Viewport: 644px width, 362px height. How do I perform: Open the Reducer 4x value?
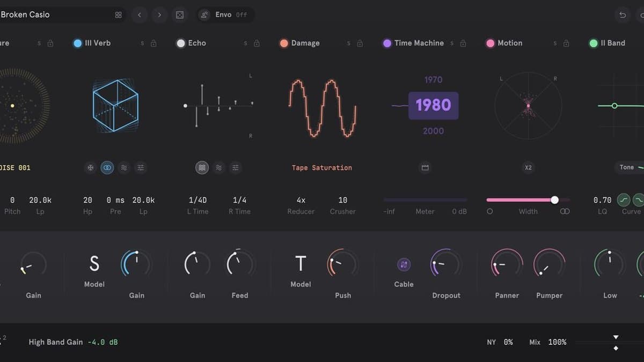click(x=301, y=200)
